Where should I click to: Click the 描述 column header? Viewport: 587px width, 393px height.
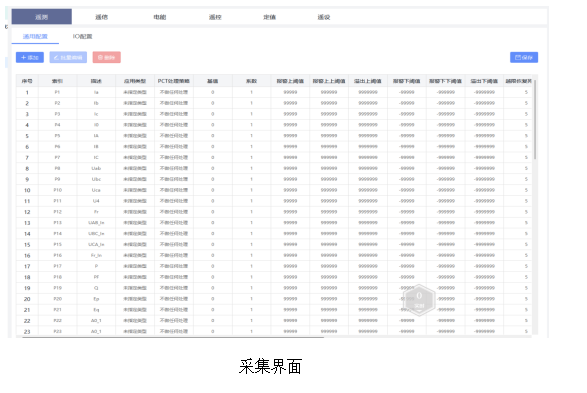pos(96,81)
